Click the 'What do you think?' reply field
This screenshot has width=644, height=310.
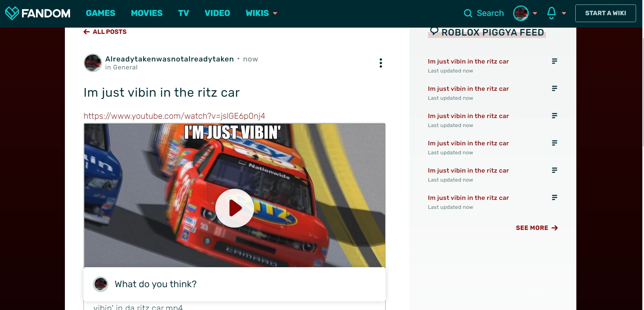(x=235, y=284)
